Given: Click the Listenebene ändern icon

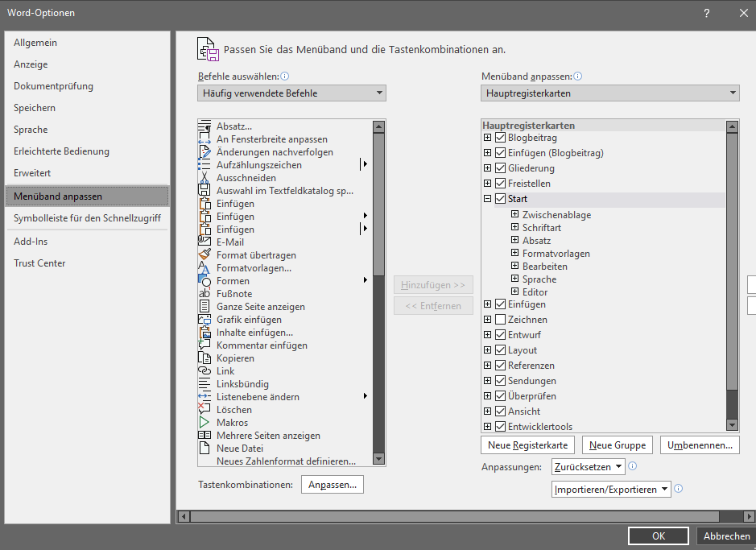Looking at the screenshot, I should coord(204,397).
